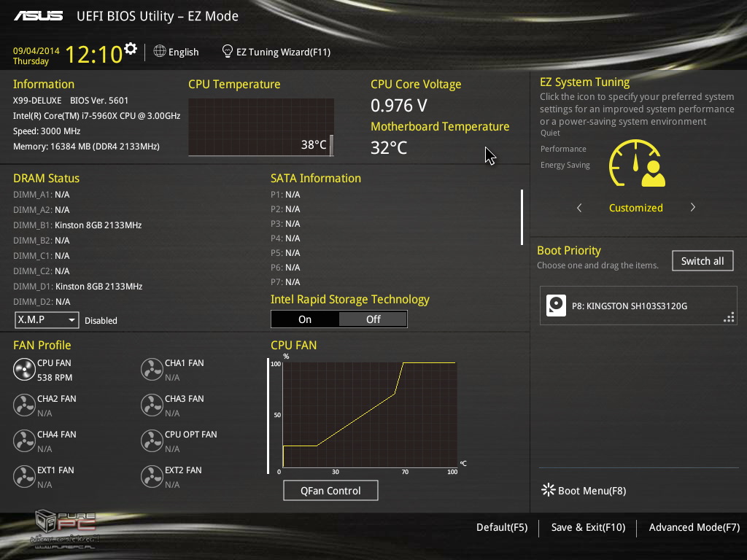Image resolution: width=747 pixels, height=560 pixels.
Task: Load defaults with Default(F5)
Action: (502, 527)
